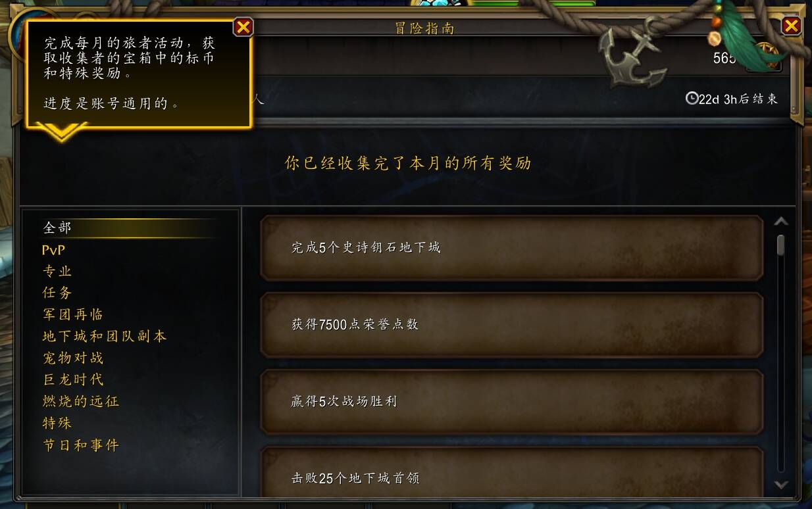The height and width of the screenshot is (509, 812).
Task: Click the 获得7500点荣誉点数 activity
Action: pos(512,325)
